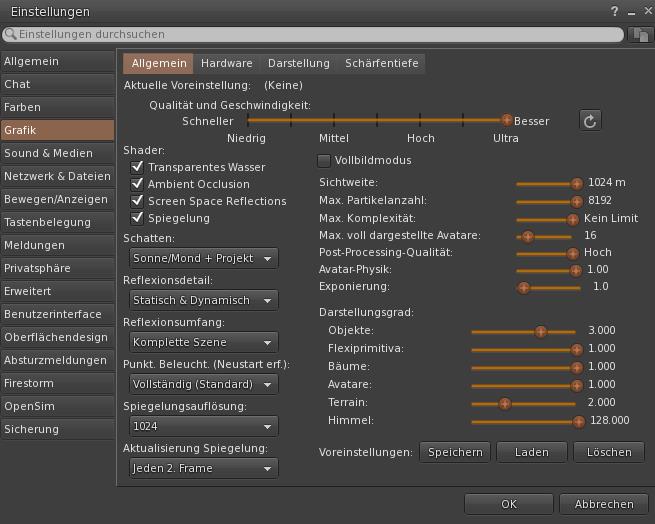Click the Einstellungen durchsuchen search field
655x524 pixels.
[320, 35]
